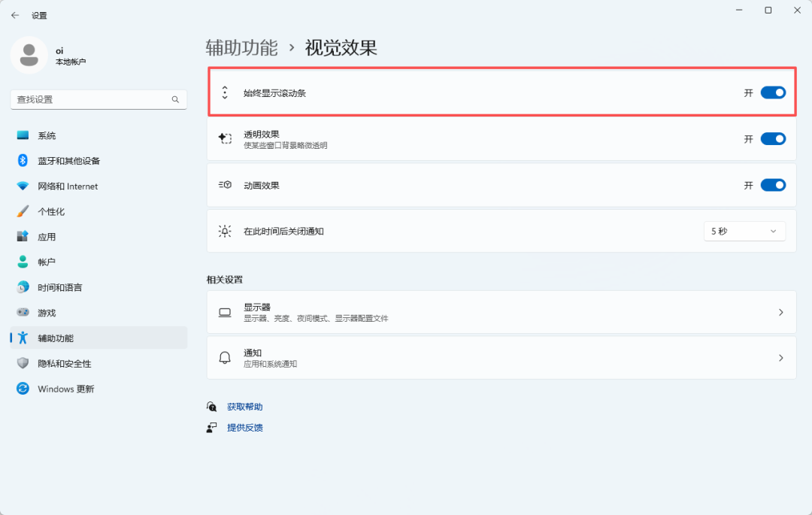Select 游戏 category
The height and width of the screenshot is (515, 812).
coord(98,312)
